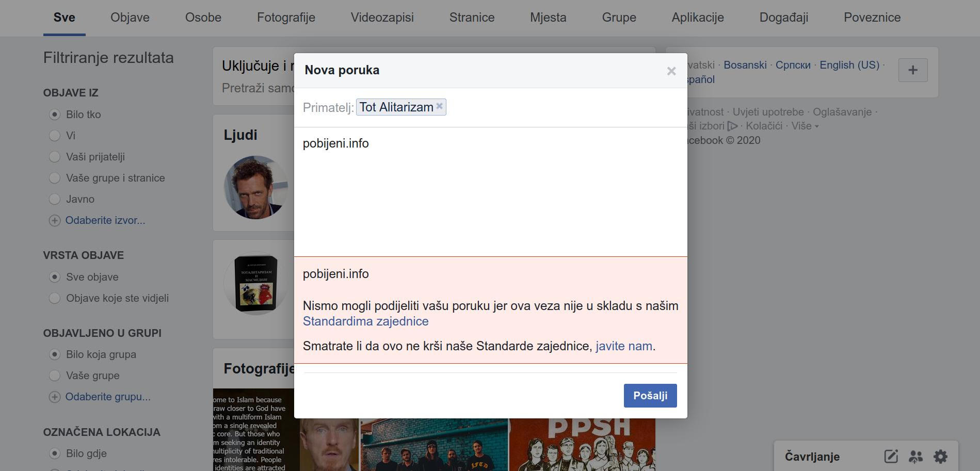Viewport: 980px width, 471px height.
Task: Choose Objave koje ste vidjeli option
Action: [55, 298]
